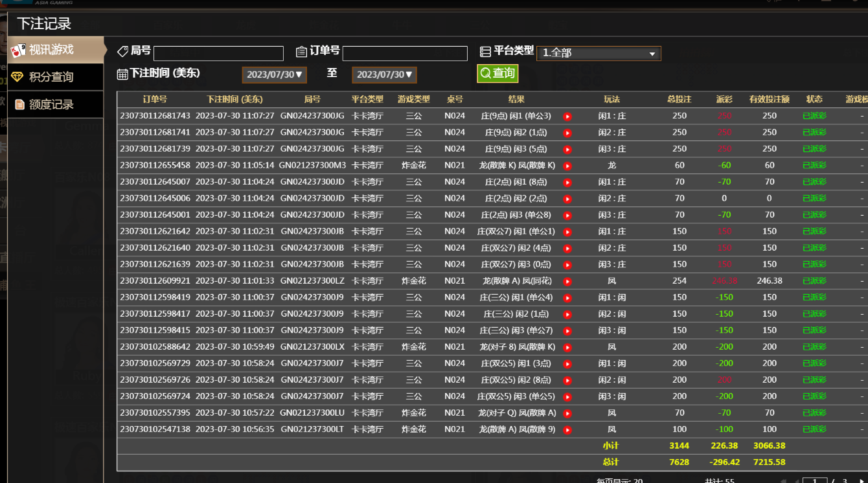Image resolution: width=868 pixels, height=483 pixels.
Task: Click subtotal valid bet 3066.38
Action: 770,446
